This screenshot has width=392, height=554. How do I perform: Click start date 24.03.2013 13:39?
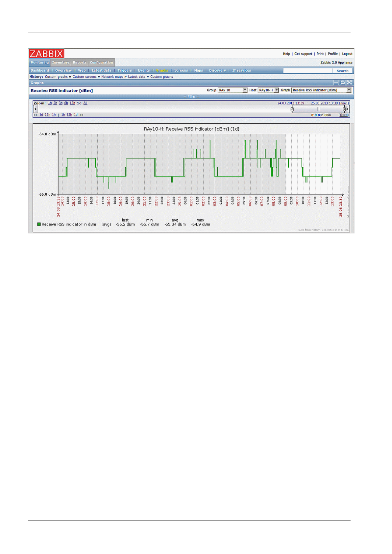(x=291, y=103)
